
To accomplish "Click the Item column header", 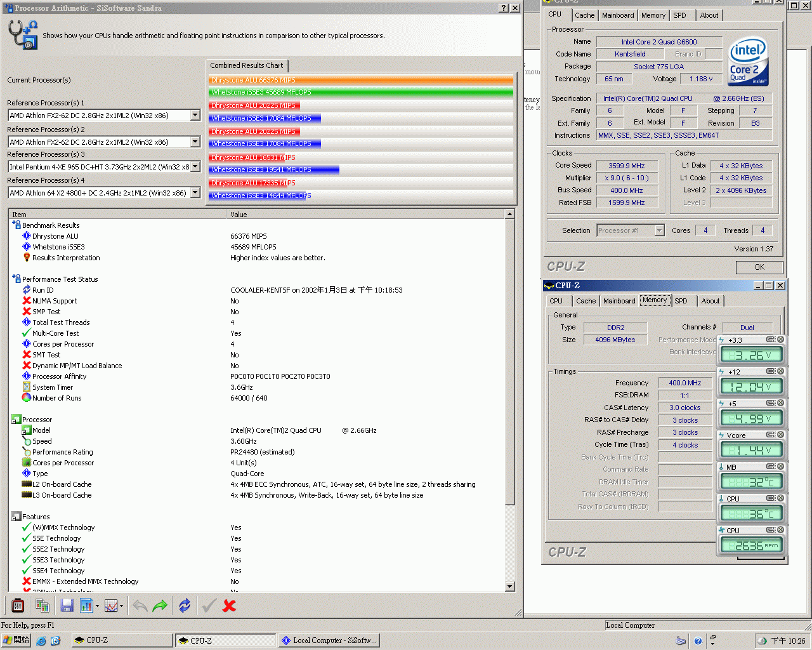I will tap(117, 215).
